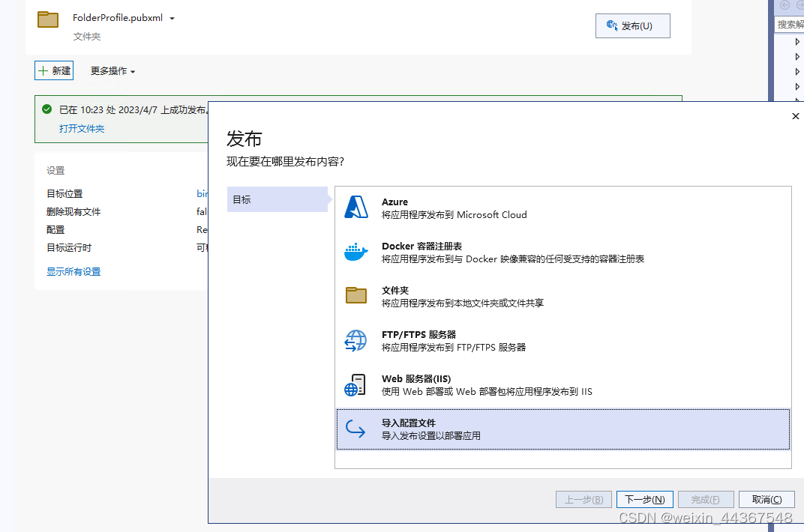Select 导入配置文件 option

pyautogui.click(x=563, y=429)
